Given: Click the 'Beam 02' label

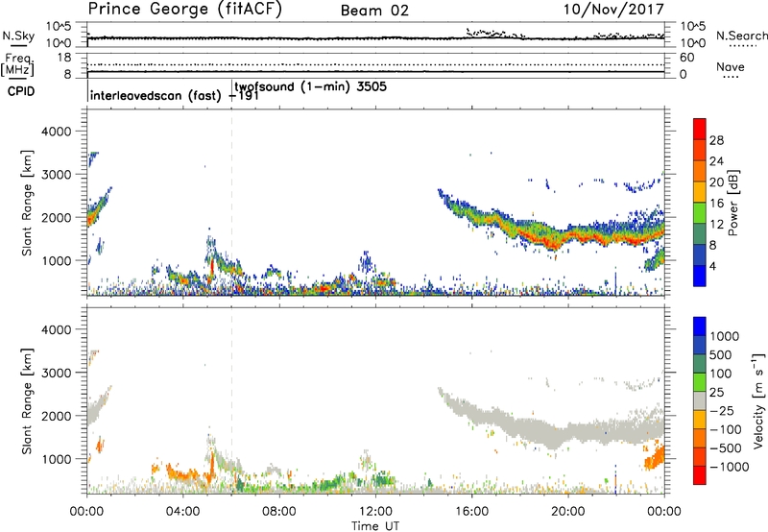Looking at the screenshot, I should click(374, 11).
